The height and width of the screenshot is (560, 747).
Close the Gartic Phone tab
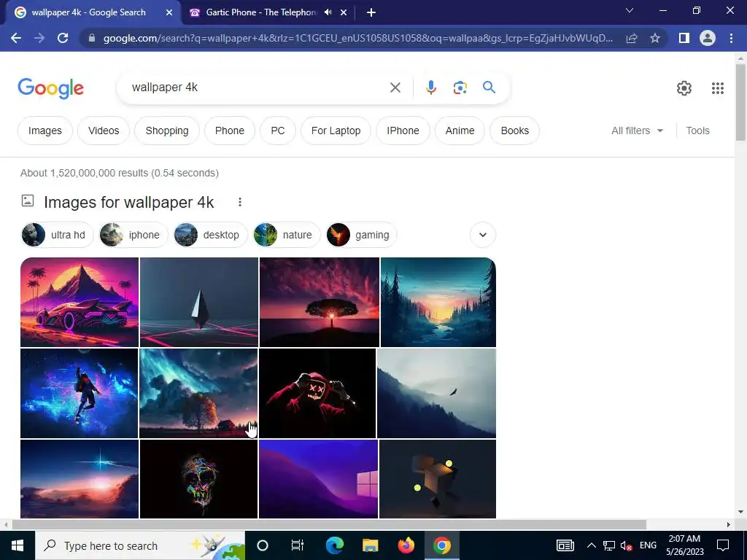click(x=344, y=12)
